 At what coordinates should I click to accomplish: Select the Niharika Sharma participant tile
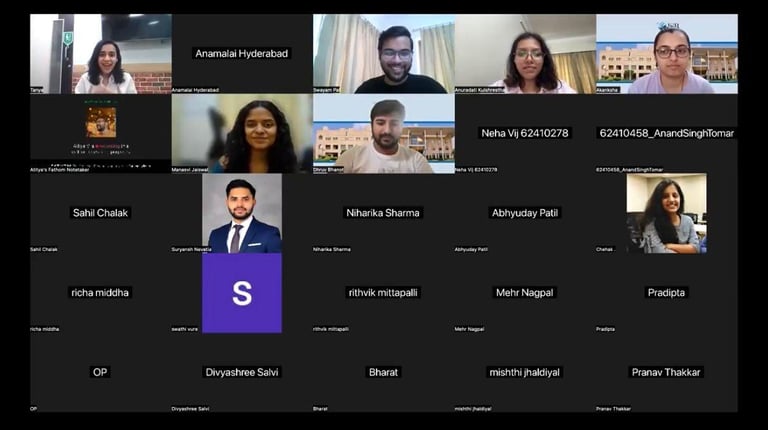384,213
